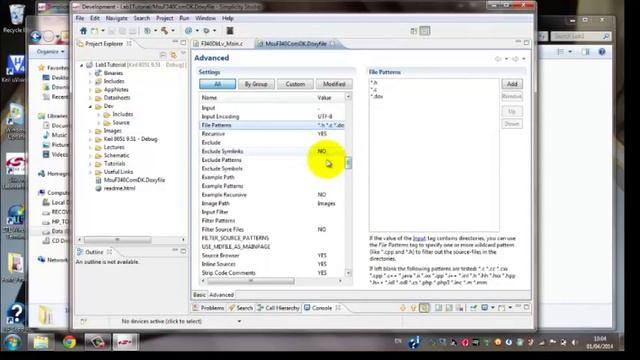640x360 pixels.
Task: Click the Recycle Bin desktop icon
Action: pos(16,18)
